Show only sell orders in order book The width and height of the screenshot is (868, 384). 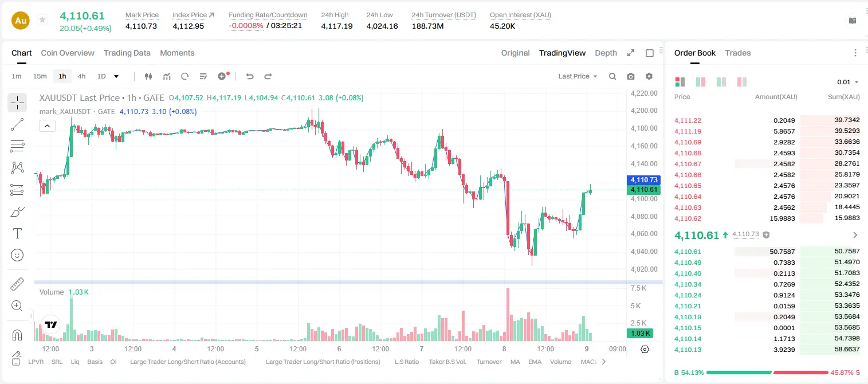(x=741, y=82)
